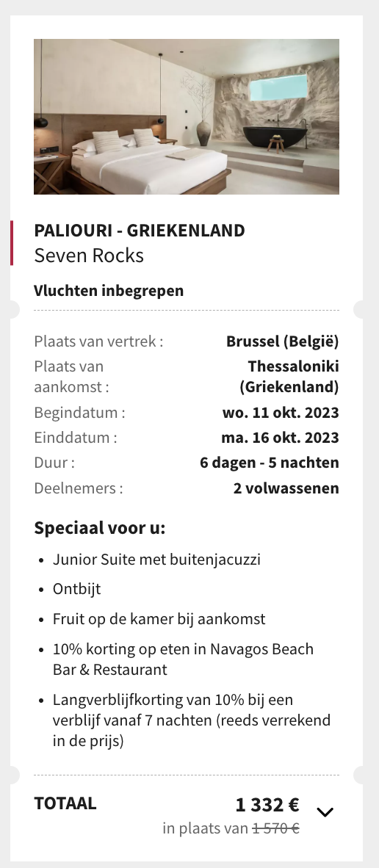Click the Ontbijt list item
The width and height of the screenshot is (379, 868).
coord(77,589)
